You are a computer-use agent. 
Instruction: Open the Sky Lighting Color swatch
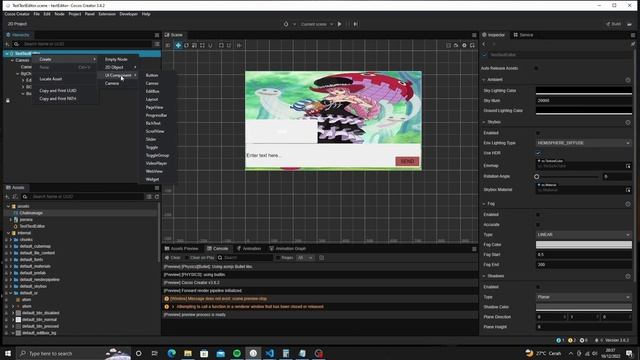coord(584,91)
